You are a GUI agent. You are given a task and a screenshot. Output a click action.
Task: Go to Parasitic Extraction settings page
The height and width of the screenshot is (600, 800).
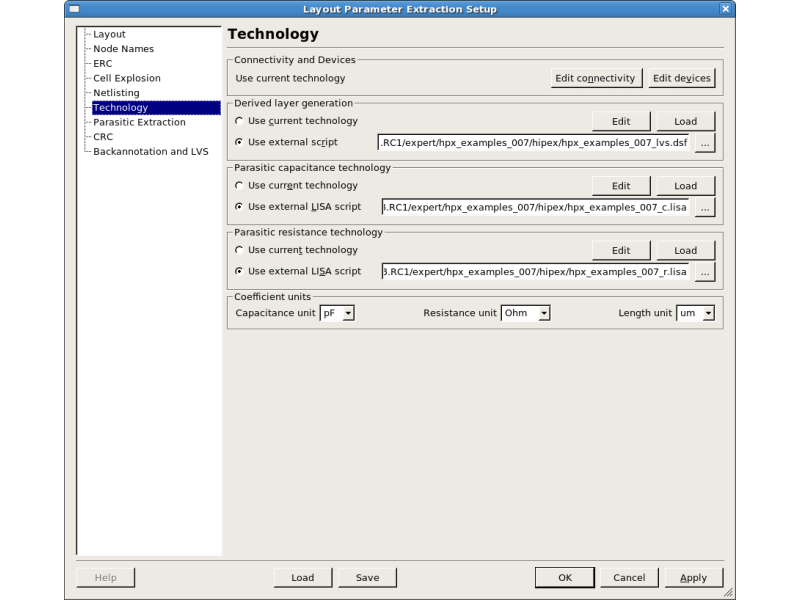[139, 122]
